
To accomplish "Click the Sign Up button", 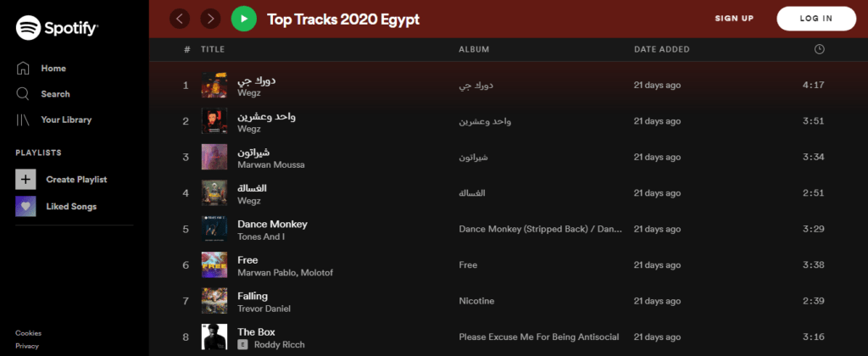I will 734,19.
